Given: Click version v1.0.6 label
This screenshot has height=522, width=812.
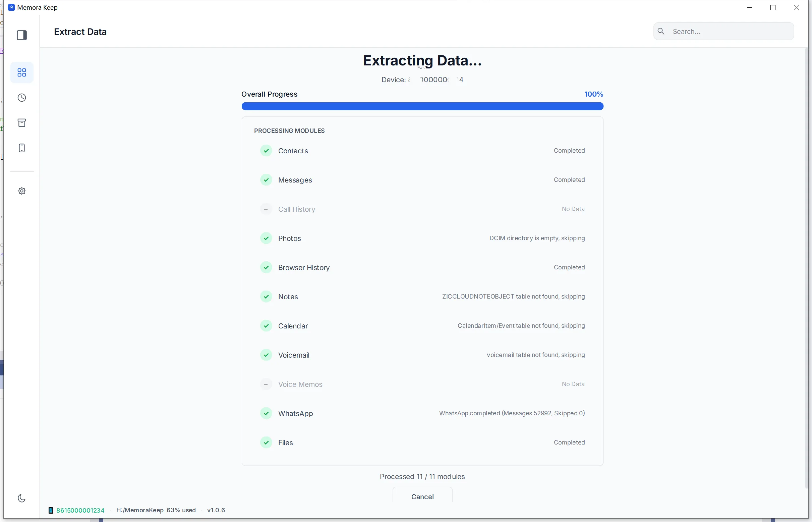Looking at the screenshot, I should pyautogui.click(x=216, y=510).
